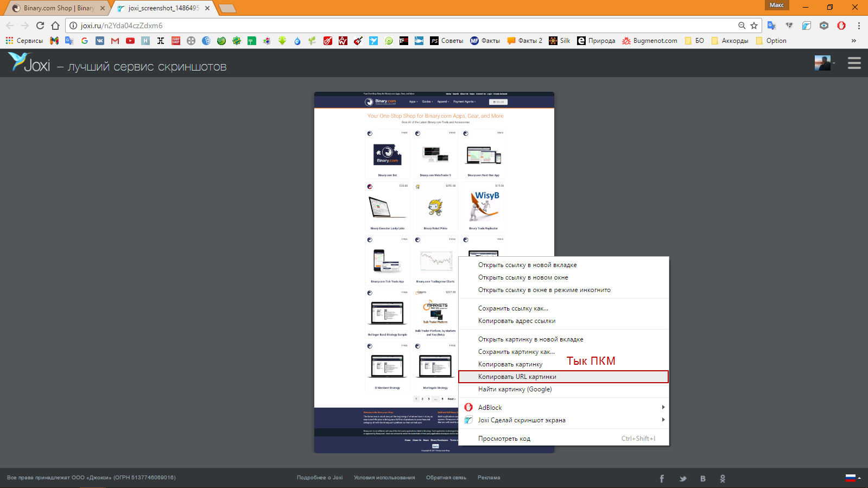868x488 pixels.
Task: Click the zoom magnifier icon in address bar
Action: pos(742,26)
